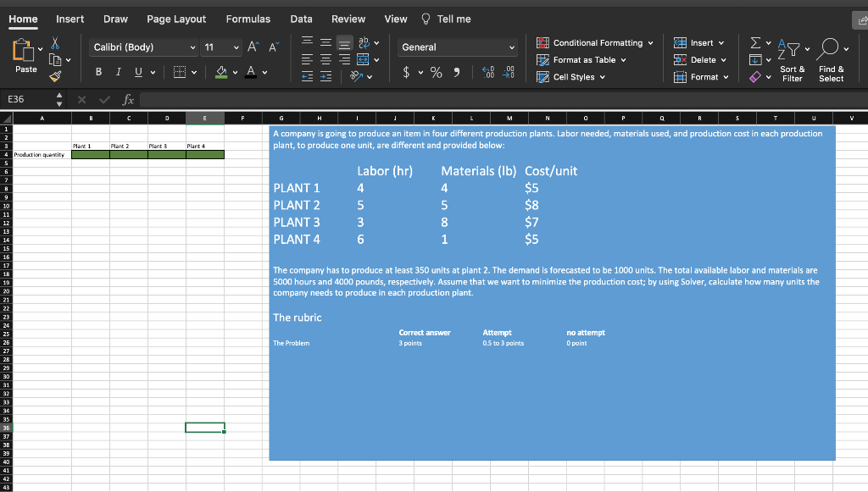Switch to the Formulas ribbon tab

(248, 19)
